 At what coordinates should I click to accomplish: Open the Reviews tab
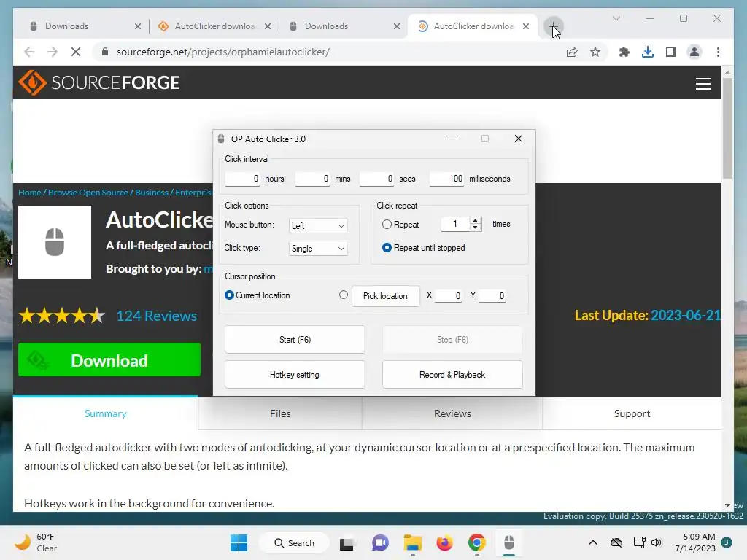coord(452,413)
